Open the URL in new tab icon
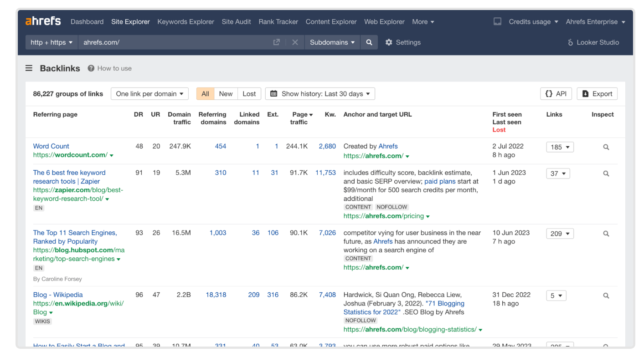Image resolution: width=644 pixels, height=357 pixels. click(276, 42)
